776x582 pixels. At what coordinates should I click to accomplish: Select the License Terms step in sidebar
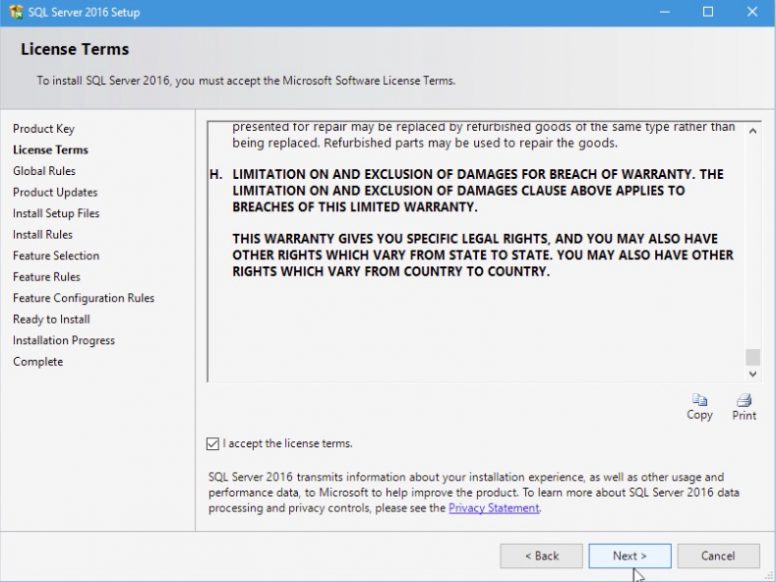pos(50,150)
